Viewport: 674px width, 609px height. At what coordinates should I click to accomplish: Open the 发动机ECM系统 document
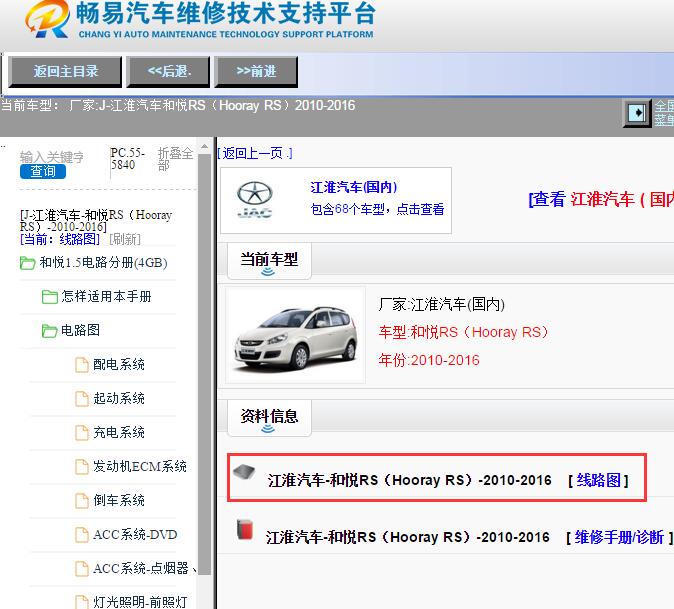pos(140,466)
